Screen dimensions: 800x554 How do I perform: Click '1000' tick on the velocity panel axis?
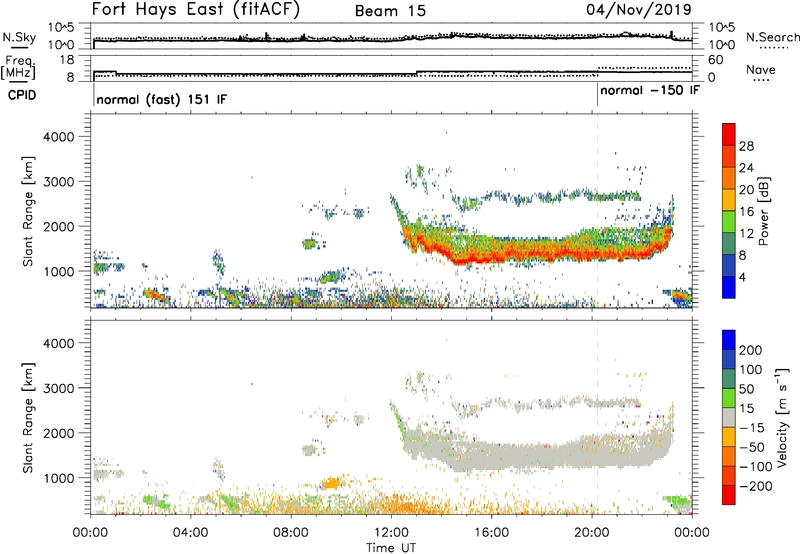coord(59,478)
